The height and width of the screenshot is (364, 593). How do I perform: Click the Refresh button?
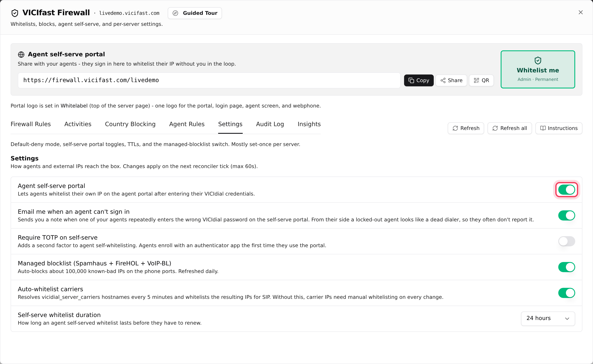[x=466, y=128]
